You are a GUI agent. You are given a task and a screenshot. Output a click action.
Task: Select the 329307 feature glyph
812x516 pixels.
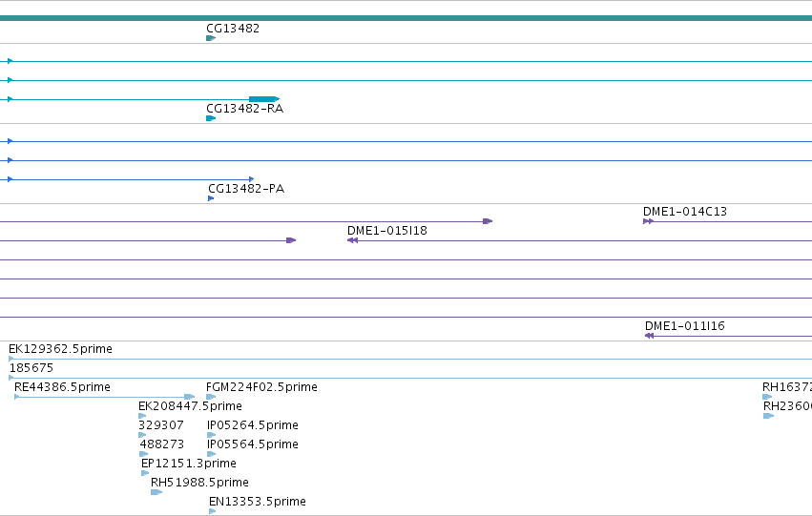(x=142, y=435)
